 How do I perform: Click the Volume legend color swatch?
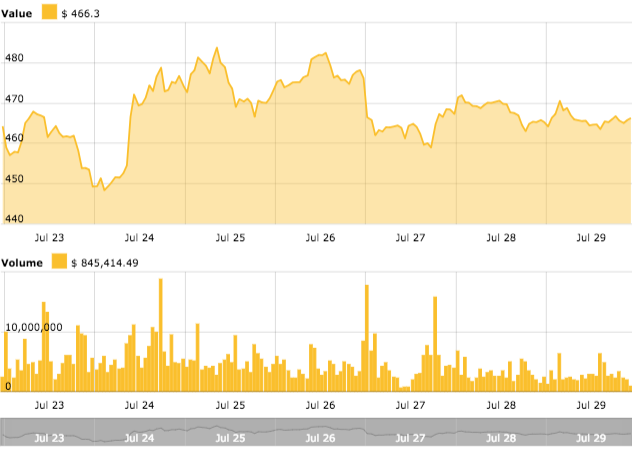[60, 262]
